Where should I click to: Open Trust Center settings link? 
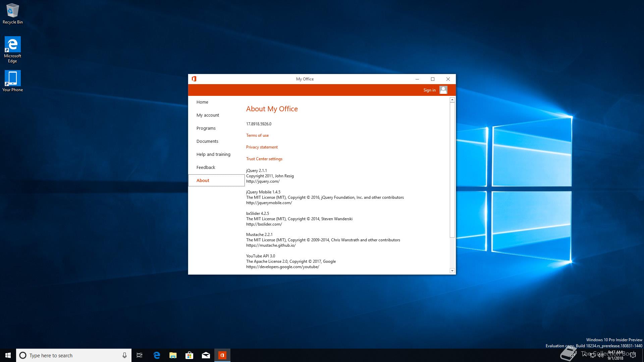coord(264,159)
